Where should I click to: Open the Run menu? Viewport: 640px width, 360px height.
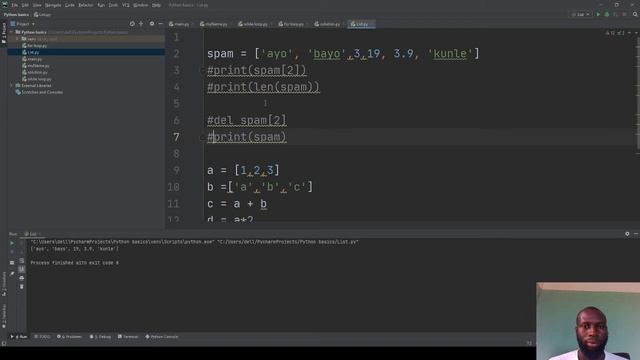click(101, 5)
